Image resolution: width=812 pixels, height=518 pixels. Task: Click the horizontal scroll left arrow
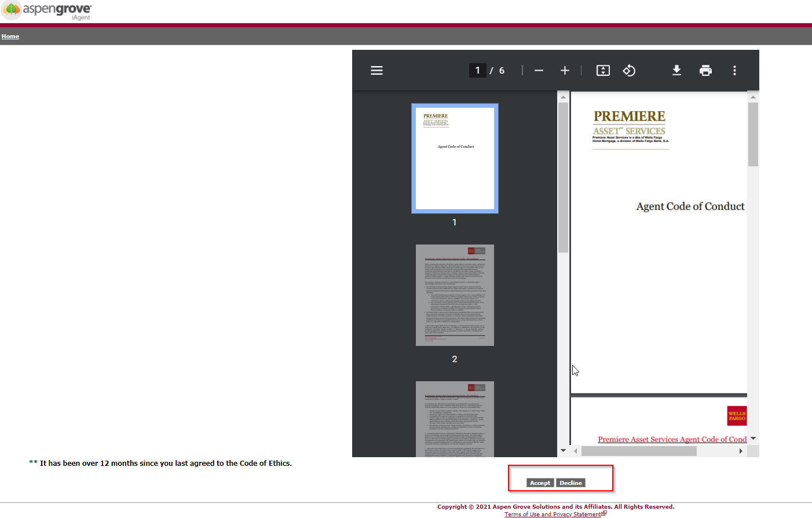point(575,451)
